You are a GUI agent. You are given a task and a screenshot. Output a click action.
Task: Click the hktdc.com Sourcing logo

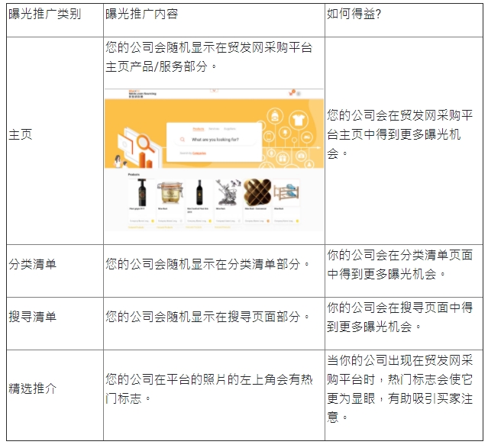[142, 94]
